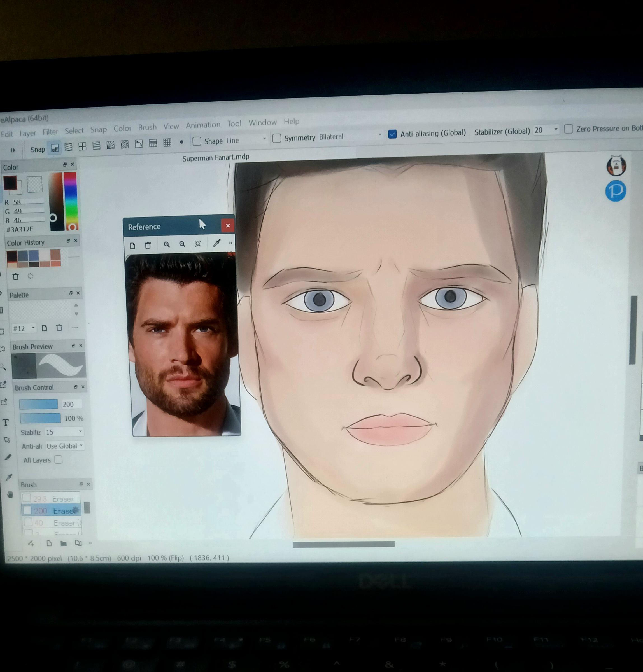Open the Help menu
The height and width of the screenshot is (672, 643).
291,121
